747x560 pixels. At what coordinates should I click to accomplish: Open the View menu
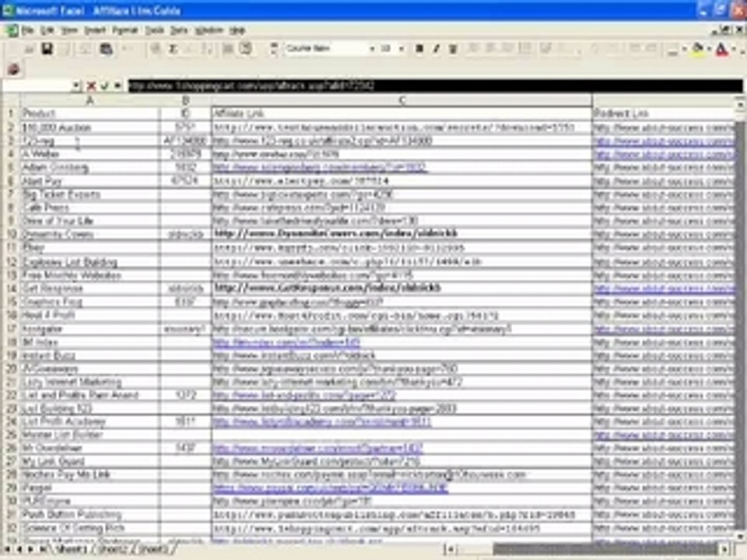coord(69,30)
